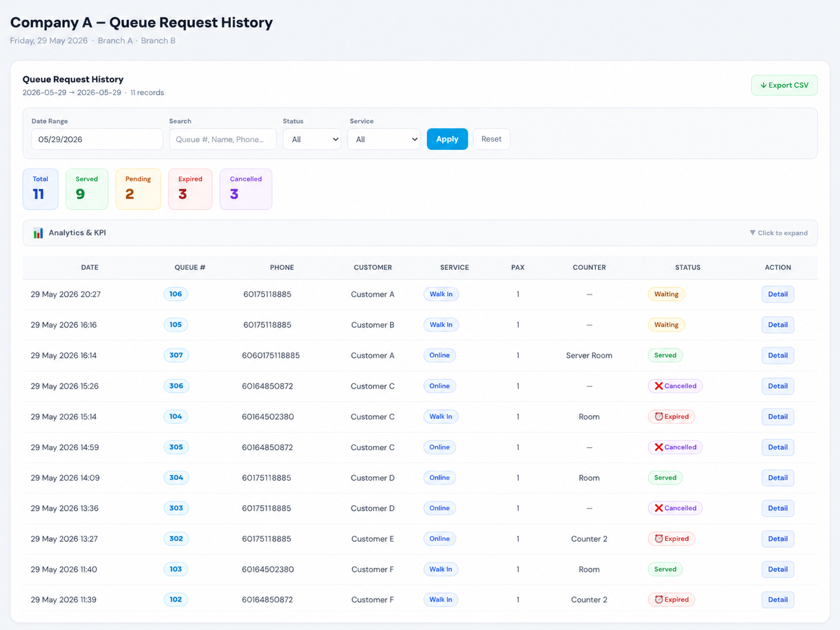Open Detail for queue 303

[x=777, y=508]
